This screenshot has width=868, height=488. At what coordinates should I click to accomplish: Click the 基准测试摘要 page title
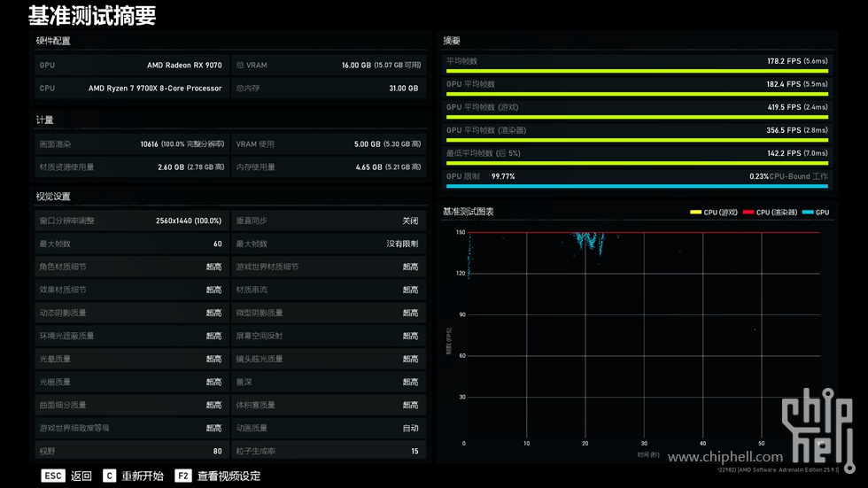pyautogui.click(x=92, y=15)
